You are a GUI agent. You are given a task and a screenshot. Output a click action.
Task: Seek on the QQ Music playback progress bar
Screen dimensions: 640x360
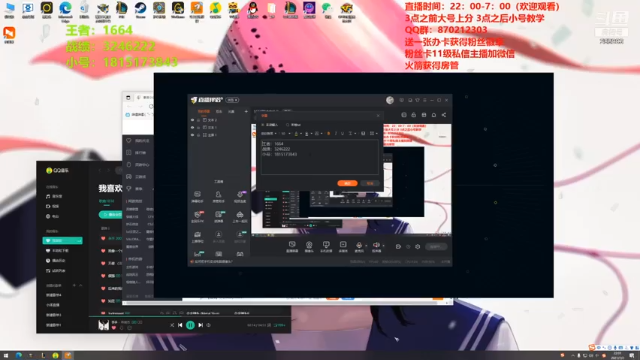click(190, 316)
